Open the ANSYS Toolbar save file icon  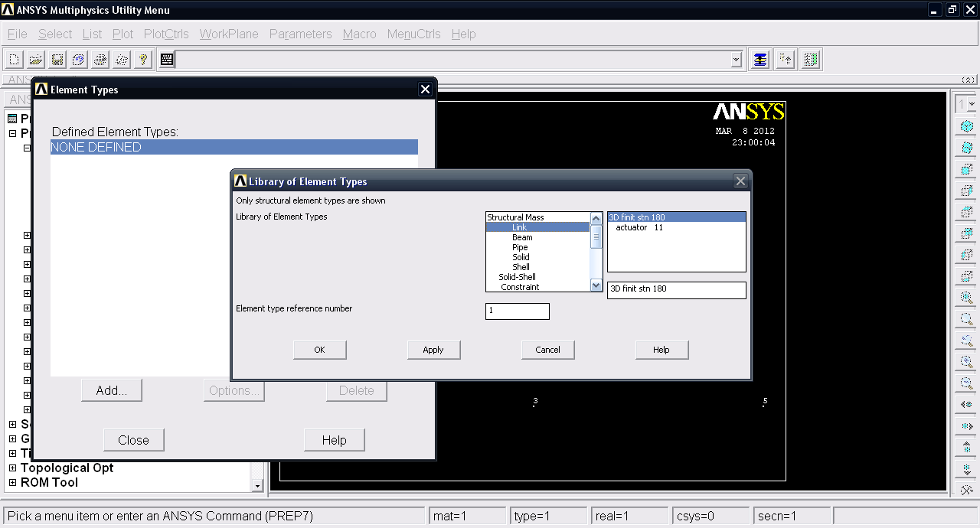pos(57,59)
